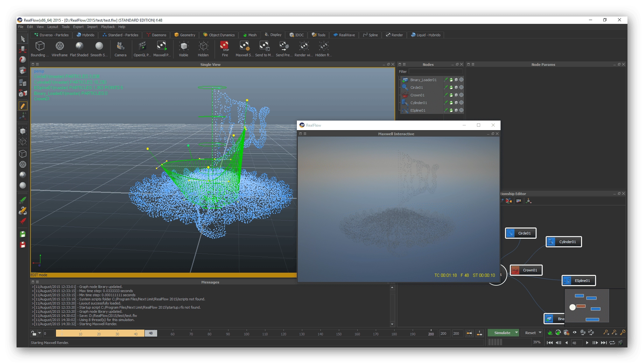Click the green rocket icon in left sidebar
The image size is (644, 364).
23,200
